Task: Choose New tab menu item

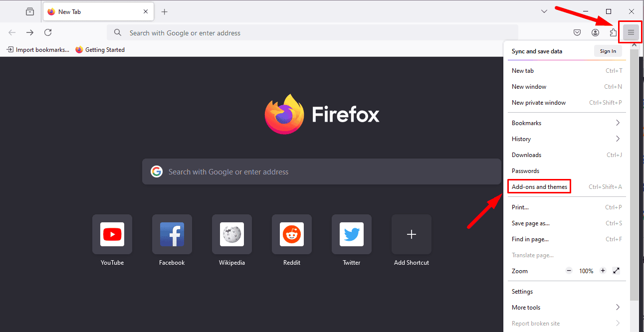Action: pyautogui.click(x=567, y=71)
